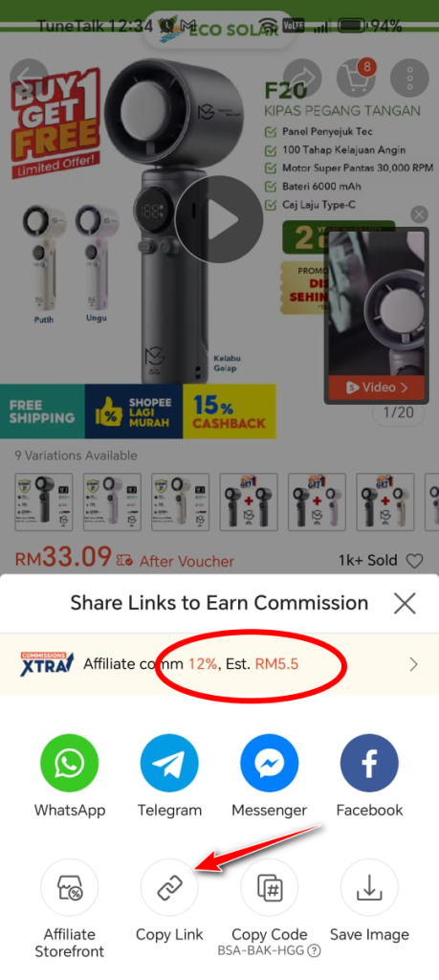Select the first product variation thumbnail

point(44,501)
